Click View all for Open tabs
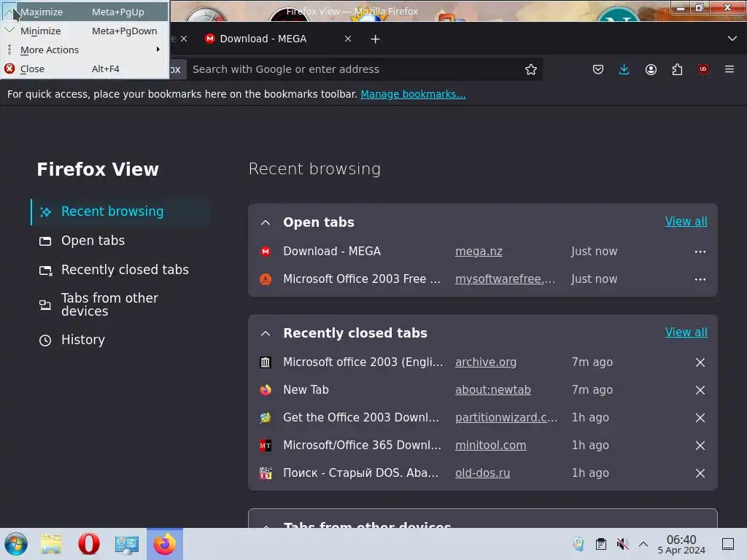 point(686,222)
